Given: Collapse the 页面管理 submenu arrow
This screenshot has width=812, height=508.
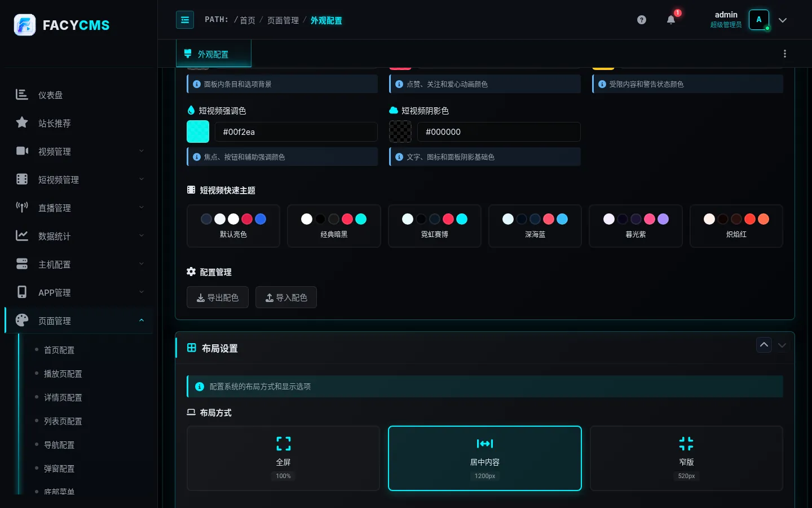Looking at the screenshot, I should coord(142,320).
